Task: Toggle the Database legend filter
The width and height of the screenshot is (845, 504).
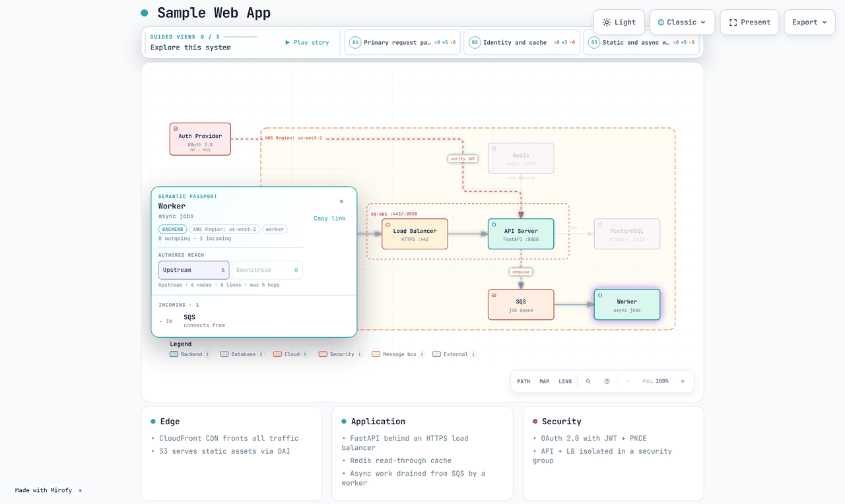Action: tap(242, 354)
